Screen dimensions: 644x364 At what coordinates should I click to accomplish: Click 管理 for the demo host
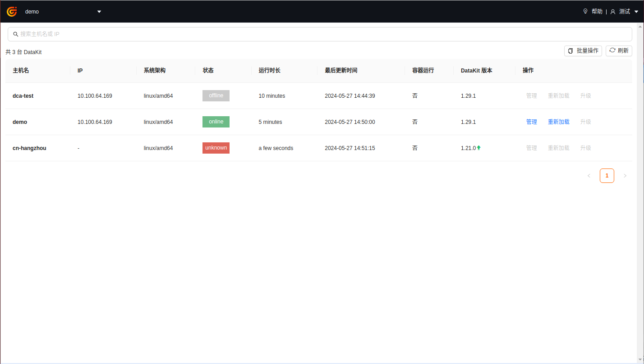[x=532, y=122]
